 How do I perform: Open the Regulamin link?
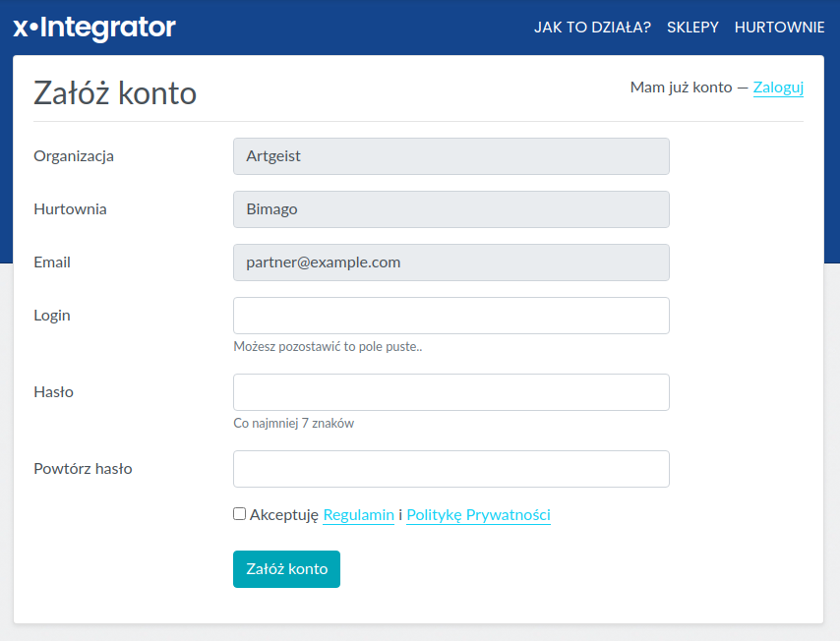coord(358,515)
